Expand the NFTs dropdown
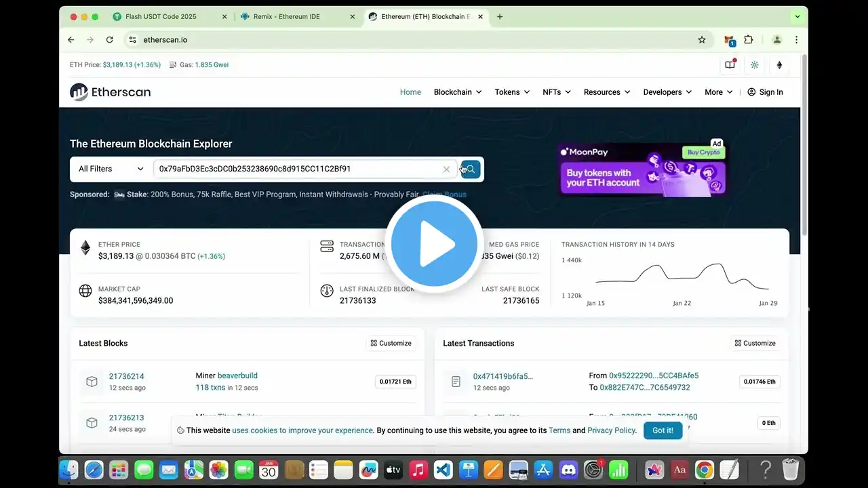The width and height of the screenshot is (868, 488). tap(557, 92)
